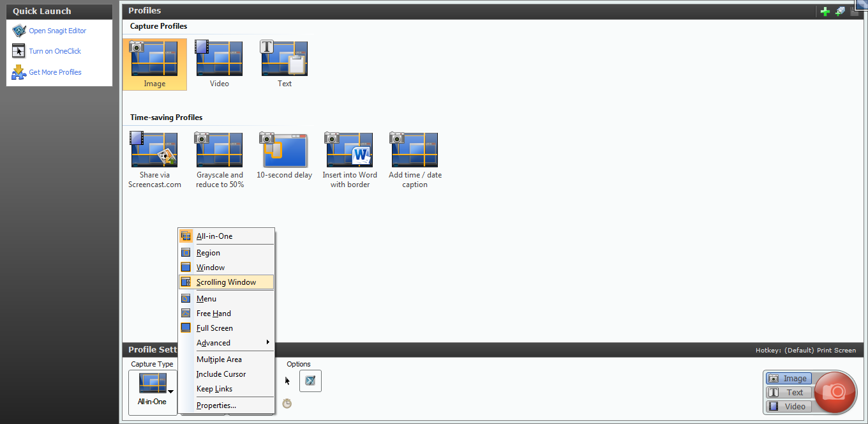868x424 pixels.
Task: Click the Get More Profiles link
Action: (x=55, y=72)
